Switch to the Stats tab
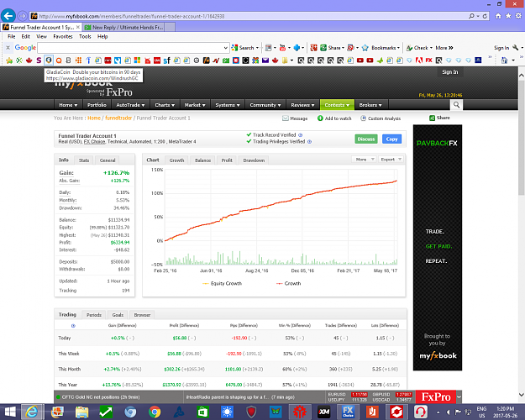 pyautogui.click(x=84, y=160)
